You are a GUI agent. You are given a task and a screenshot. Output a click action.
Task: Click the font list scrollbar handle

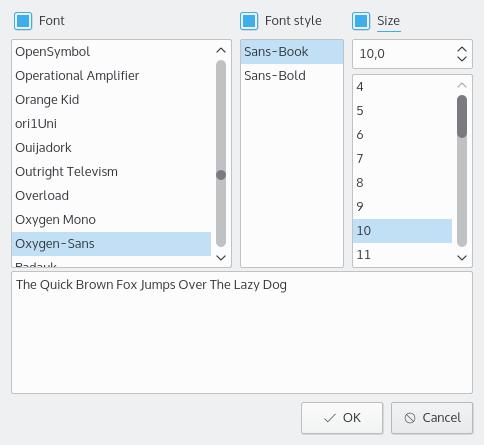(x=221, y=175)
